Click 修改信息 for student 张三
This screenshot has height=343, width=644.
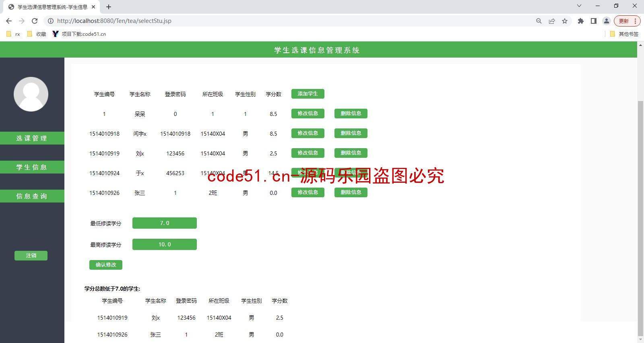click(x=308, y=192)
